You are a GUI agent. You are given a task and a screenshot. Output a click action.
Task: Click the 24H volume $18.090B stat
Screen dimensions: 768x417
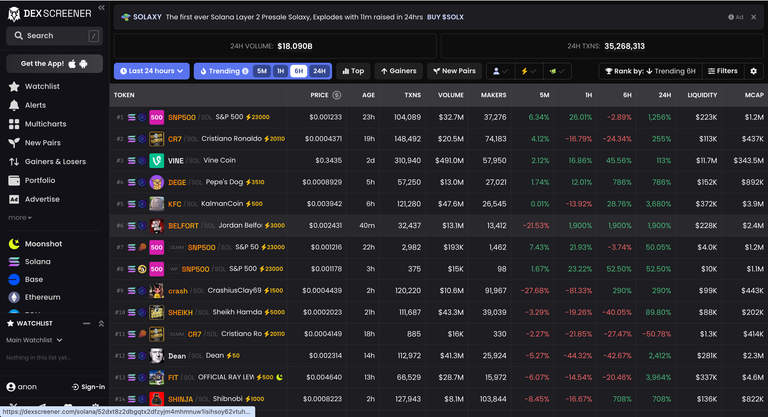(x=275, y=46)
